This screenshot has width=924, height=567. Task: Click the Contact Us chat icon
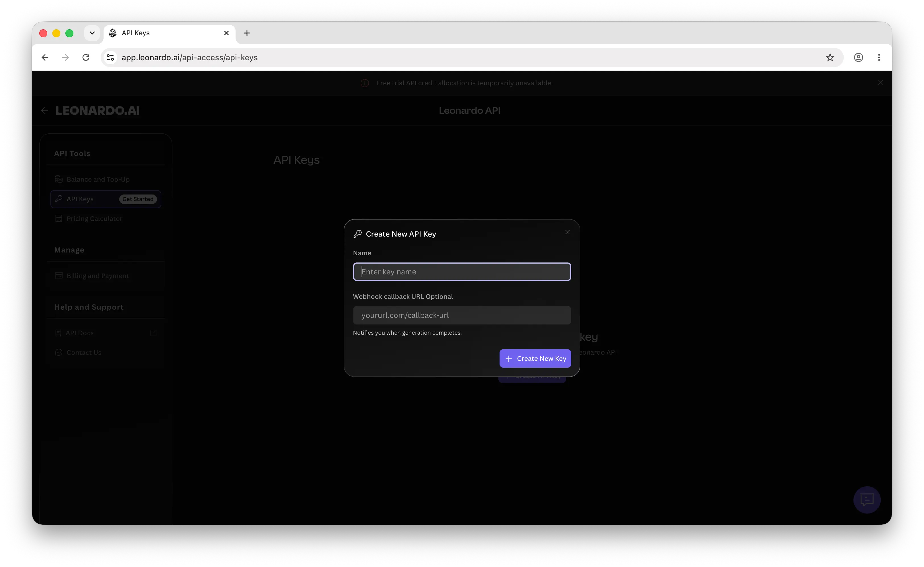(x=59, y=353)
